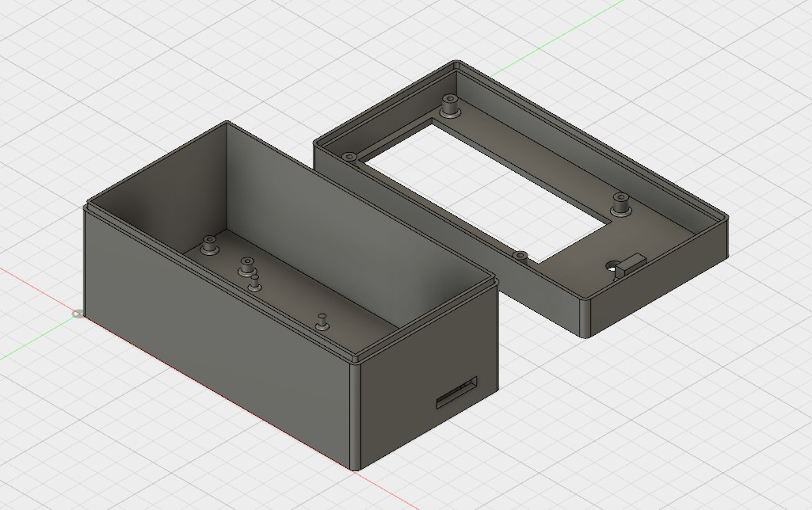Select the rectangular slot cutout on the box
This screenshot has height=510, width=812.
457,393
